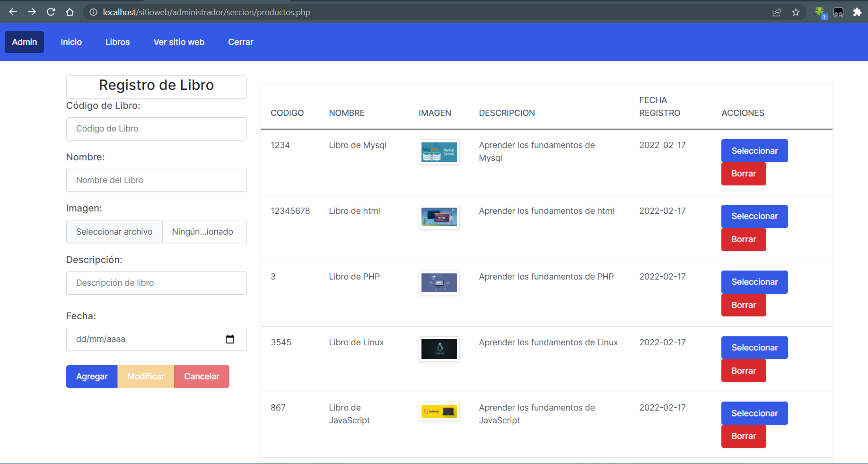Click code cell 3545

pyautogui.click(x=281, y=342)
